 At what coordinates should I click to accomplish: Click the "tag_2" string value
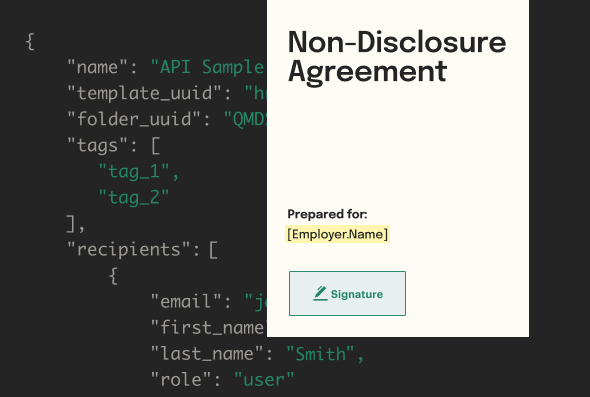pos(134,198)
